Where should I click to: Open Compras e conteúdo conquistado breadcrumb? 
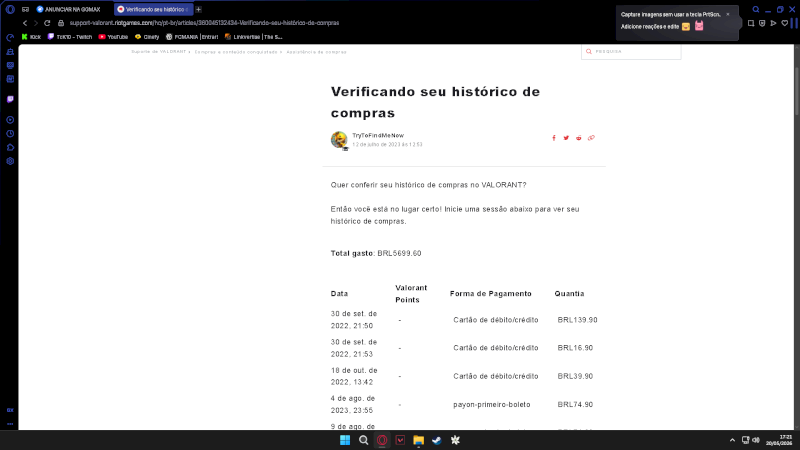tap(236, 52)
